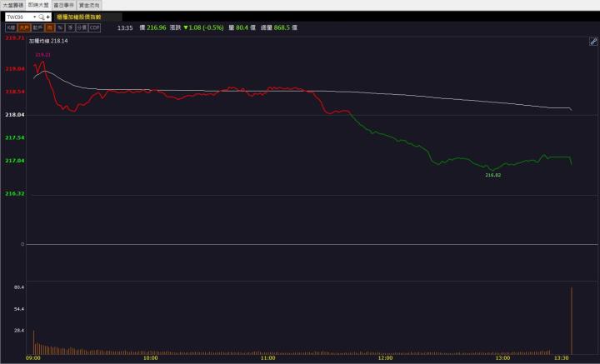This screenshot has height=364, width=600.
Task: Open the 當日事件 tab
Action: (x=63, y=5)
